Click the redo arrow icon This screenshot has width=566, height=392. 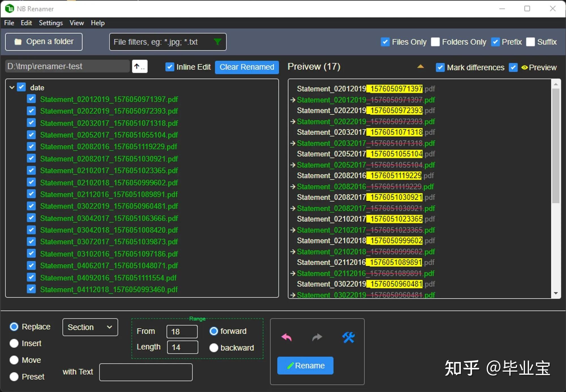317,337
